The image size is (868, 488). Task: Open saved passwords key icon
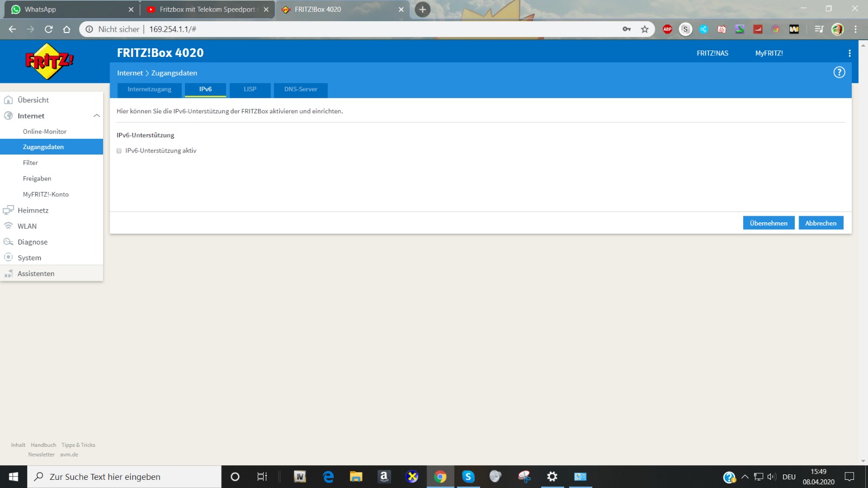[627, 29]
